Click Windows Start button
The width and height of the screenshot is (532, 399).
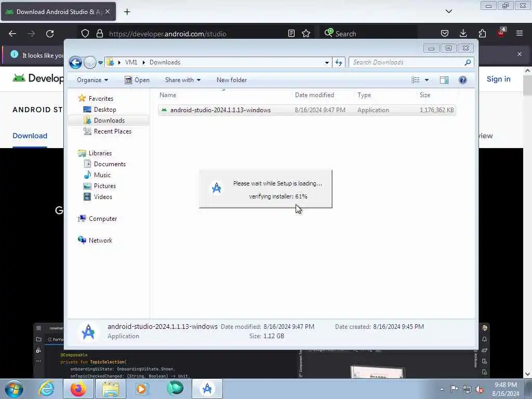14,389
